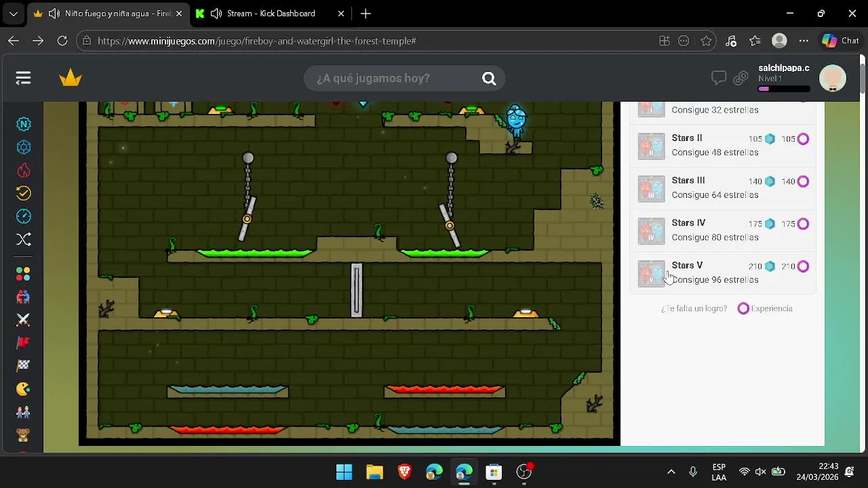The image size is (868, 488).
Task: Open the Copilot Chat button
Action: pyautogui.click(x=840, y=41)
